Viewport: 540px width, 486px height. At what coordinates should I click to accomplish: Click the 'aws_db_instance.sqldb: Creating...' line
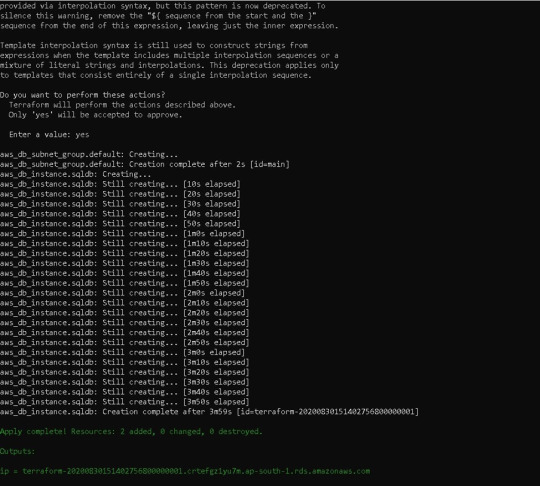(x=75, y=174)
